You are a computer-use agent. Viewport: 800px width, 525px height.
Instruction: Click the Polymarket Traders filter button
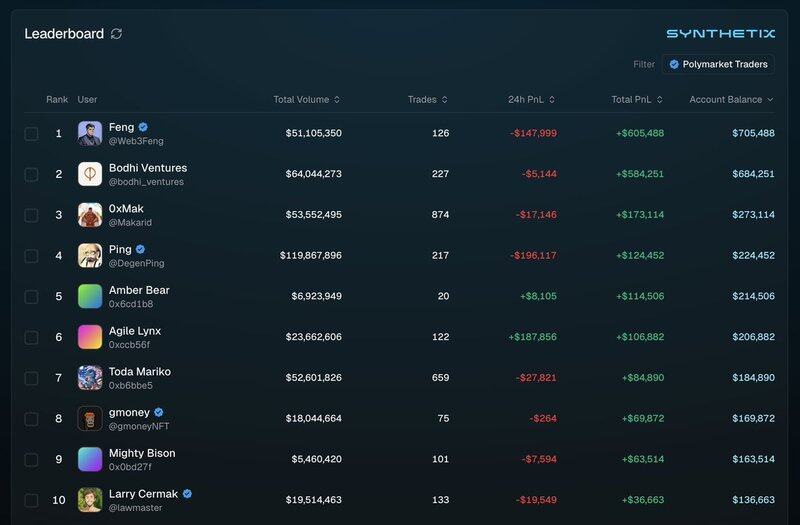coord(718,64)
